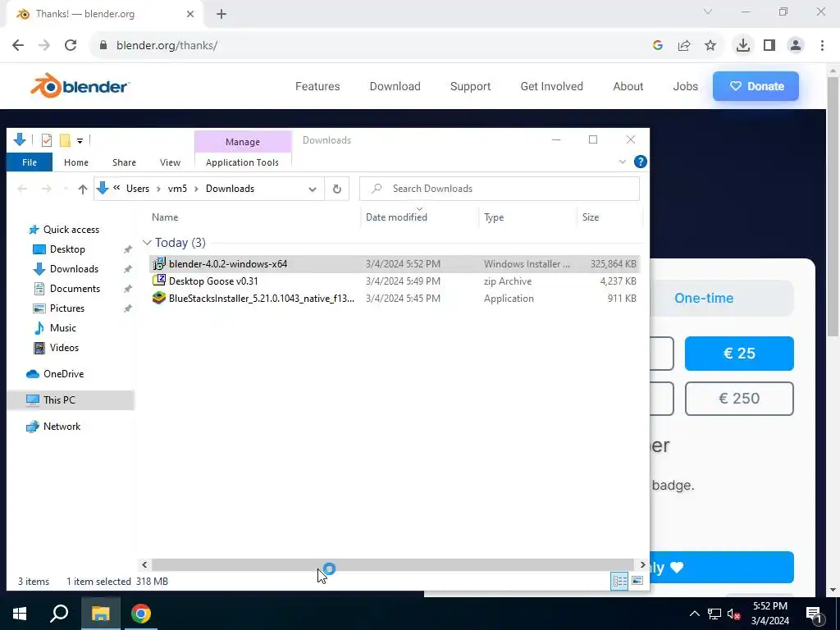This screenshot has height=630, width=840.
Task: Expand the Explorer ribbon chevron
Action: pos(622,162)
